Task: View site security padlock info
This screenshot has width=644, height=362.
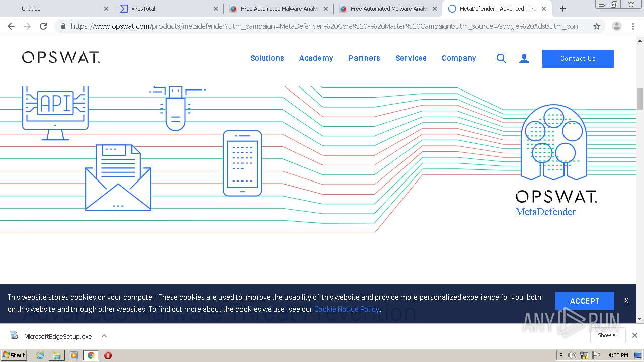Action: 63,26
